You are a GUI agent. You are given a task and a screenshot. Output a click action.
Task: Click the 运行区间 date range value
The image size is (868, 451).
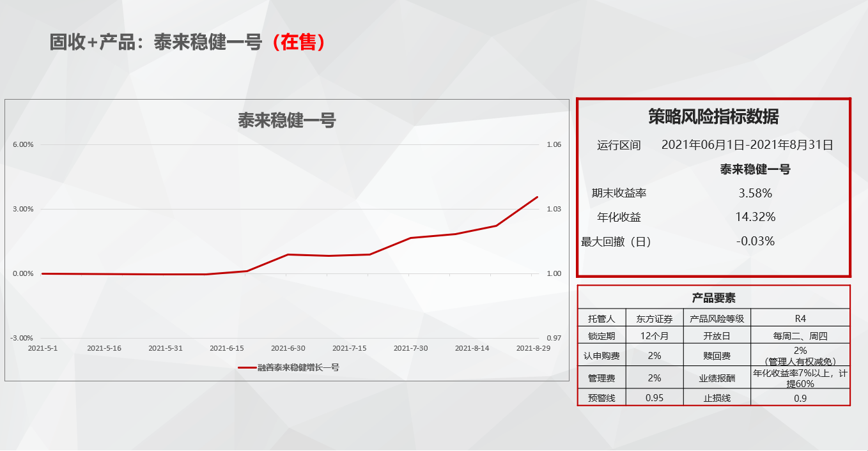point(747,145)
